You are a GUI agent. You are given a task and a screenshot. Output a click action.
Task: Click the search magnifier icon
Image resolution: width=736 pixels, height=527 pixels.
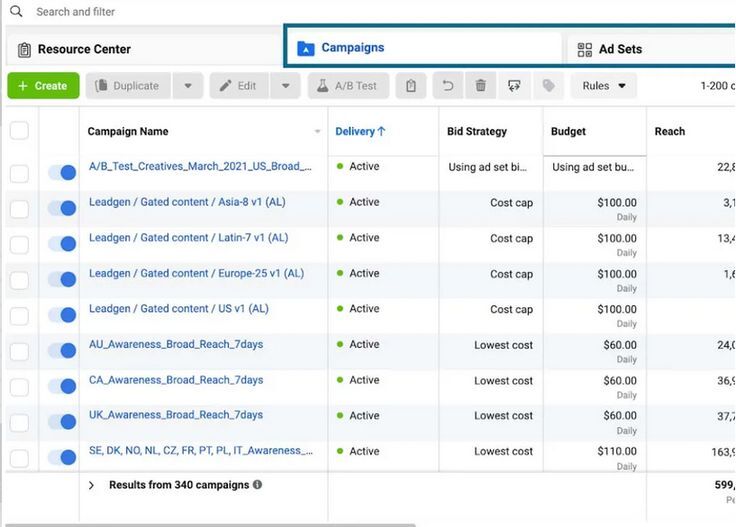(16, 12)
